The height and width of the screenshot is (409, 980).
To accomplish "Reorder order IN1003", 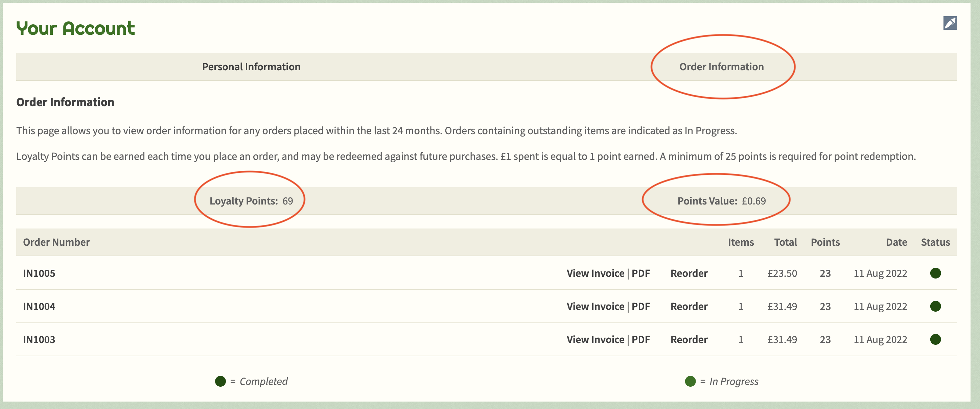I will click(x=689, y=339).
